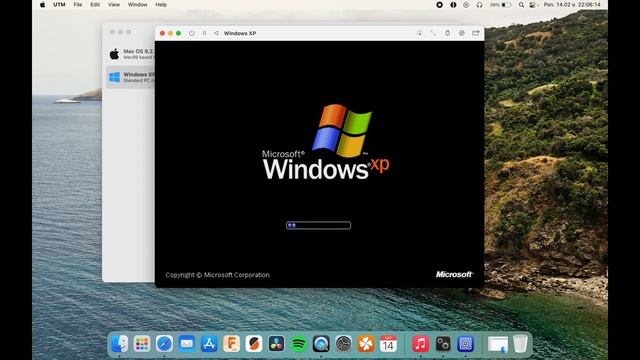This screenshot has width=640, height=360.
Task: Open the orange clover app in Dock
Action: [x=366, y=344]
